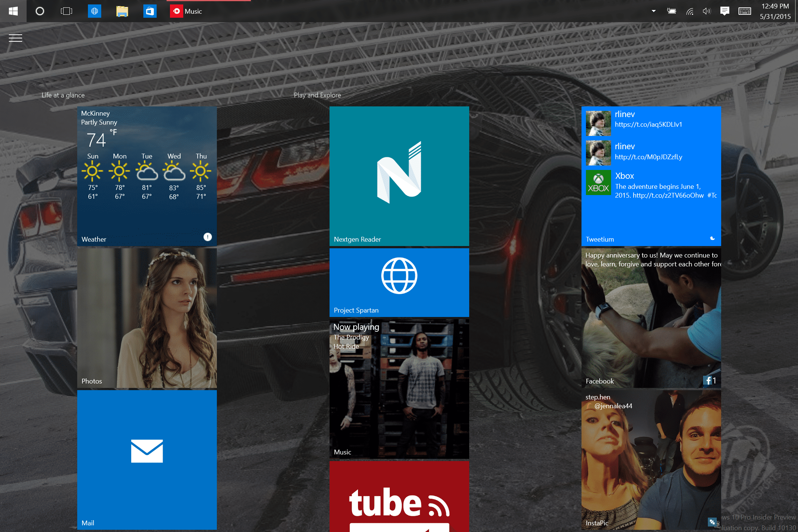Click the Now playing text on Music tile

[356, 327]
